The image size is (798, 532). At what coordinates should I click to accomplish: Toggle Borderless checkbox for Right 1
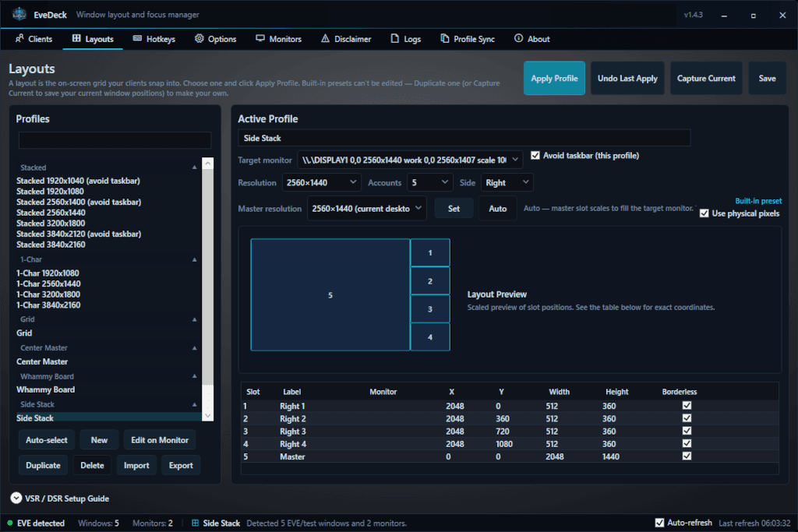(687, 405)
